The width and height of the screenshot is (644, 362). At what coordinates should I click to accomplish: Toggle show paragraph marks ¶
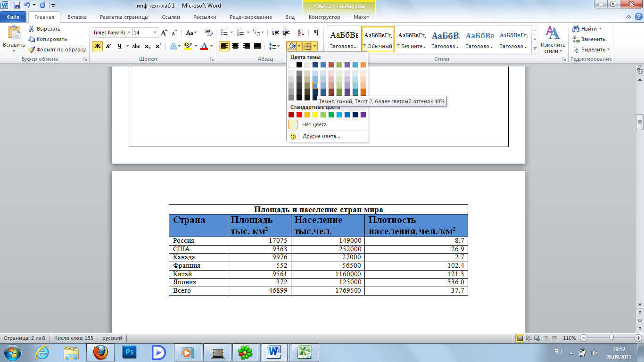point(316,33)
